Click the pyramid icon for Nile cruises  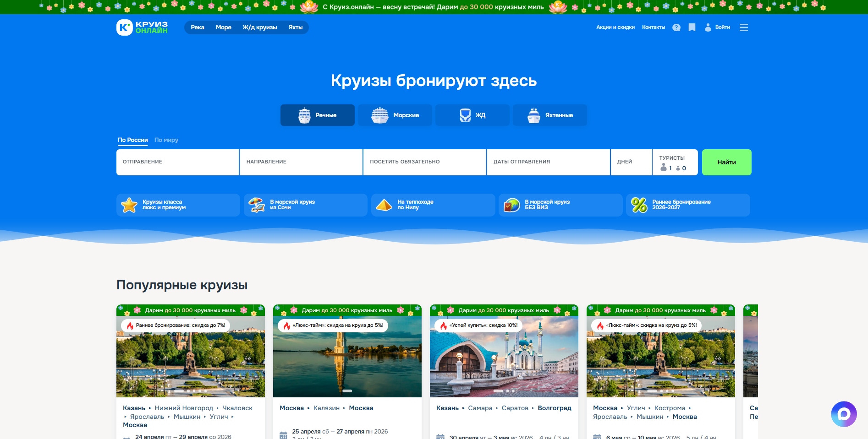[384, 205]
